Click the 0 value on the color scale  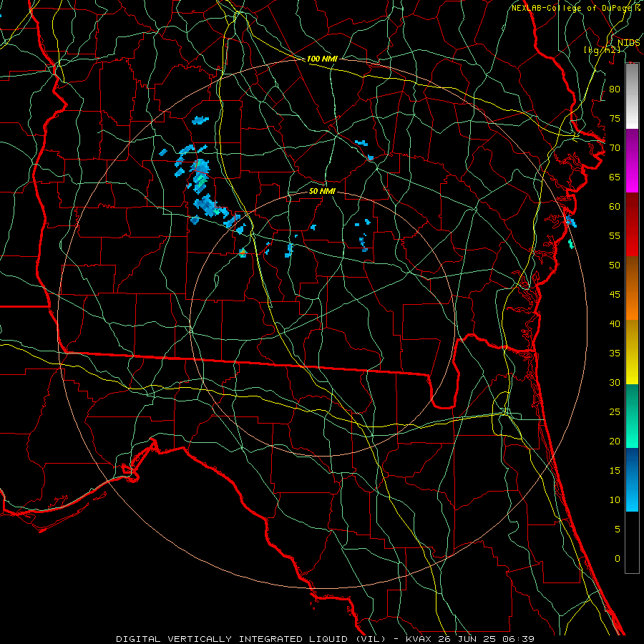618,559
